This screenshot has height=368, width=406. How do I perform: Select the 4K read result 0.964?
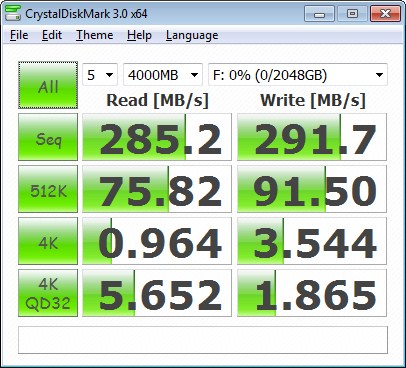(x=157, y=241)
